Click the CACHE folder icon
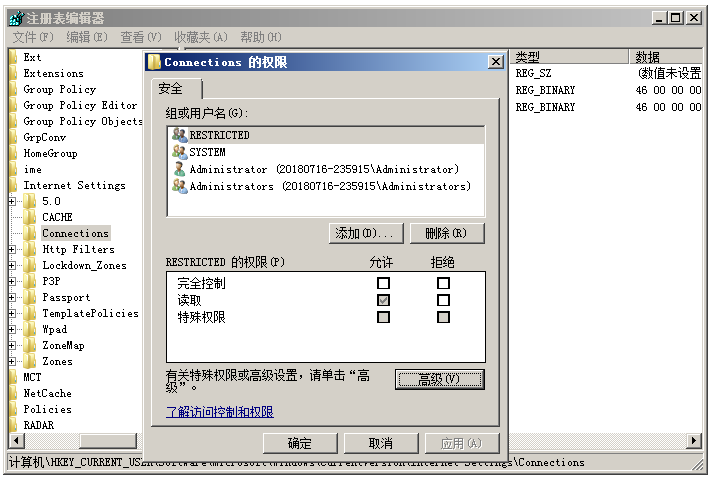The image size is (711, 479). pyautogui.click(x=30, y=217)
